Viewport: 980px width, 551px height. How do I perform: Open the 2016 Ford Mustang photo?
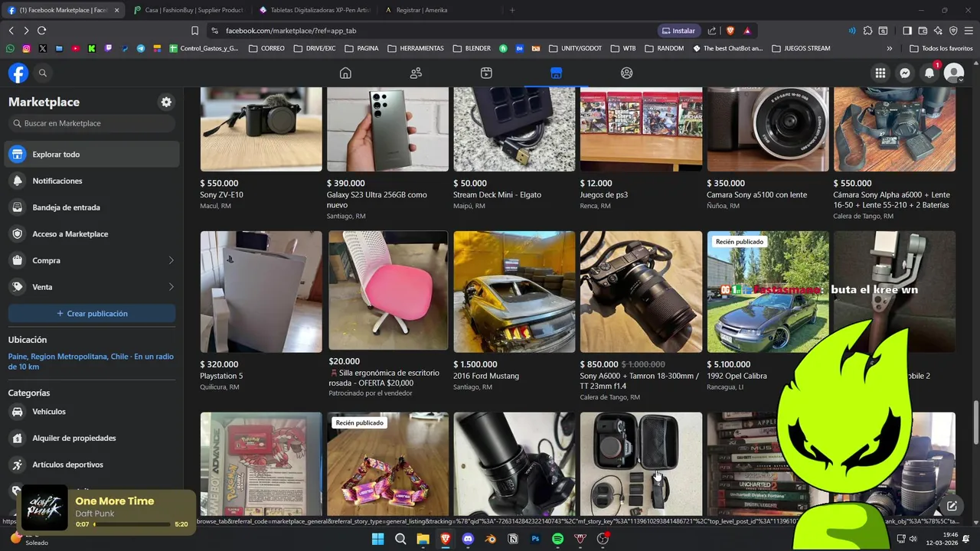pyautogui.click(x=514, y=292)
